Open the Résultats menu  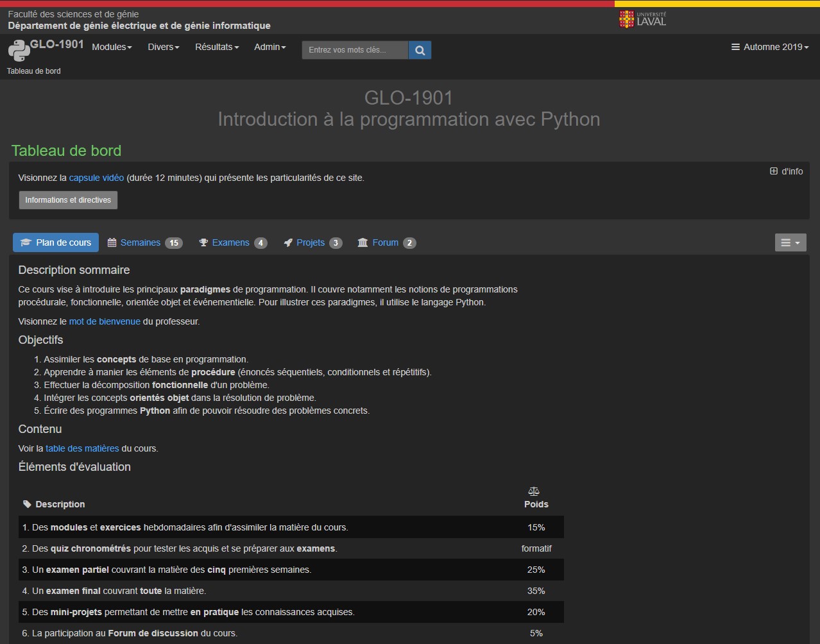[x=217, y=47]
